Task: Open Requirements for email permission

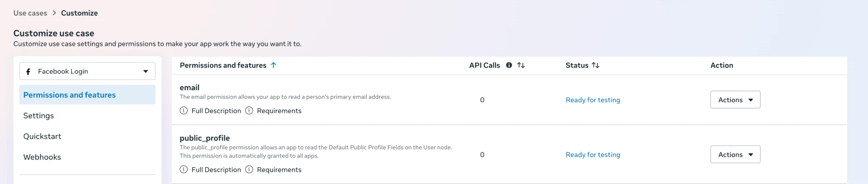Action: [279, 111]
